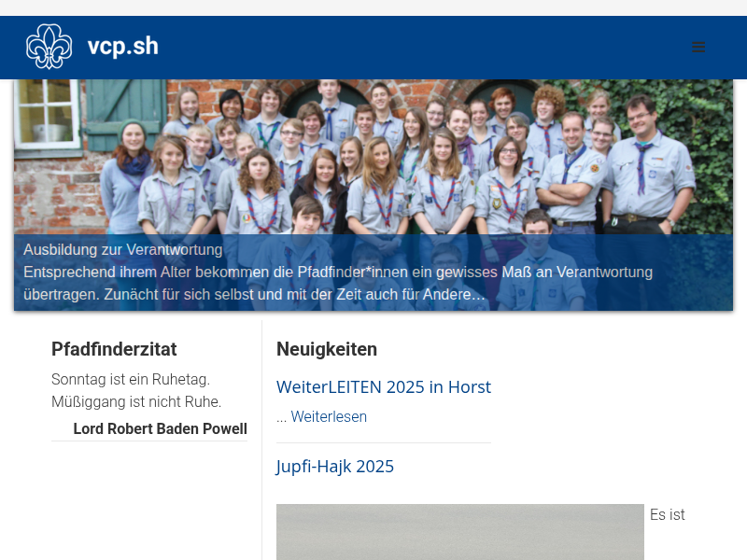The image size is (747, 560).
Task: Click the vcp.sh site title
Action: coord(122,47)
